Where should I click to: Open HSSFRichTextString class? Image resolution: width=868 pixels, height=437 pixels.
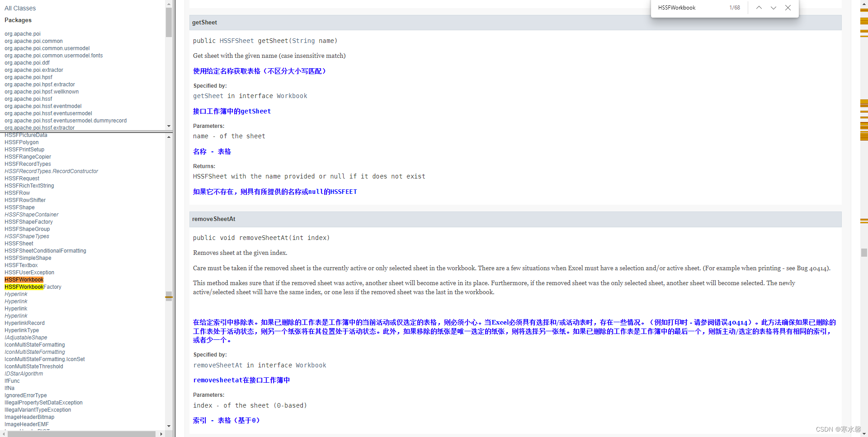tap(29, 186)
